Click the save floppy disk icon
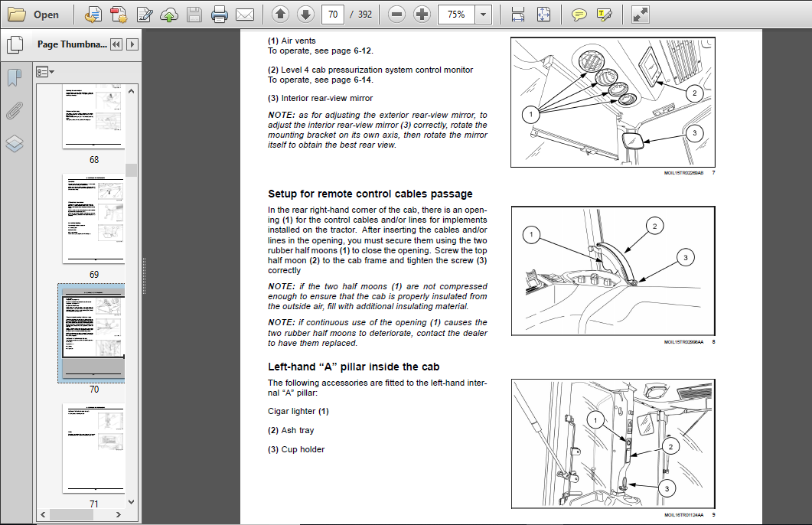Image resolution: width=812 pixels, height=525 pixels. point(194,15)
